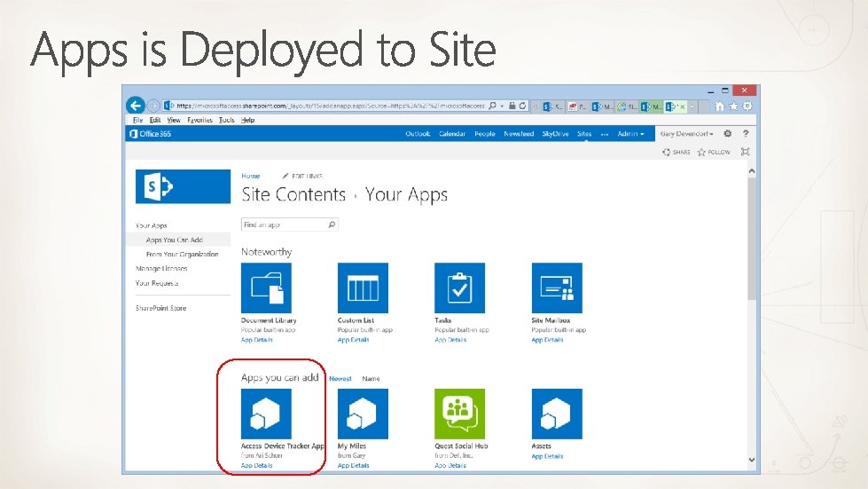Click the Office 365 logo
This screenshot has width=868, height=489.
pos(150,133)
